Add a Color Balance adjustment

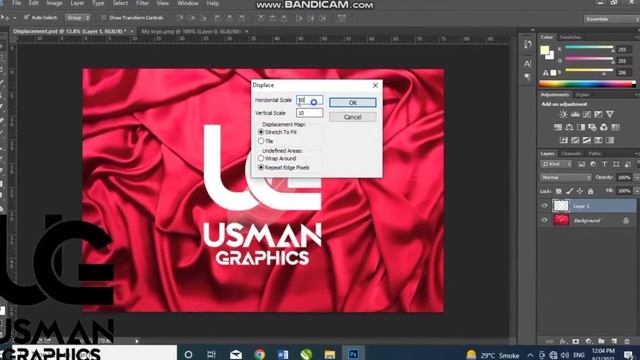click(569, 127)
